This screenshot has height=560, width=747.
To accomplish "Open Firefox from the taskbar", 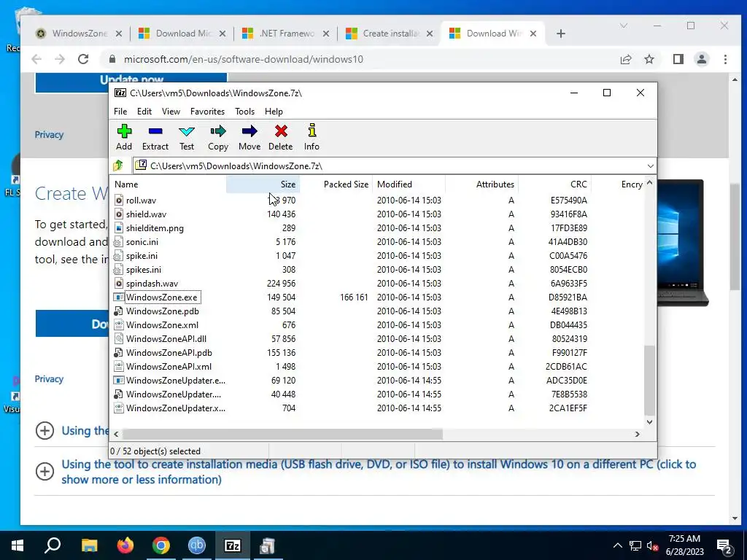I will (x=125, y=545).
